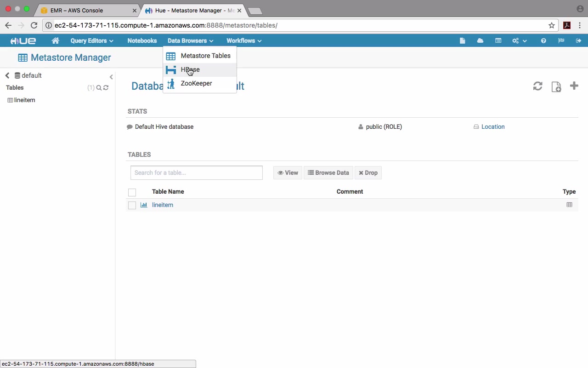Open the Workflows dropdown
Viewport: 588px width, 368px height.
244,40
